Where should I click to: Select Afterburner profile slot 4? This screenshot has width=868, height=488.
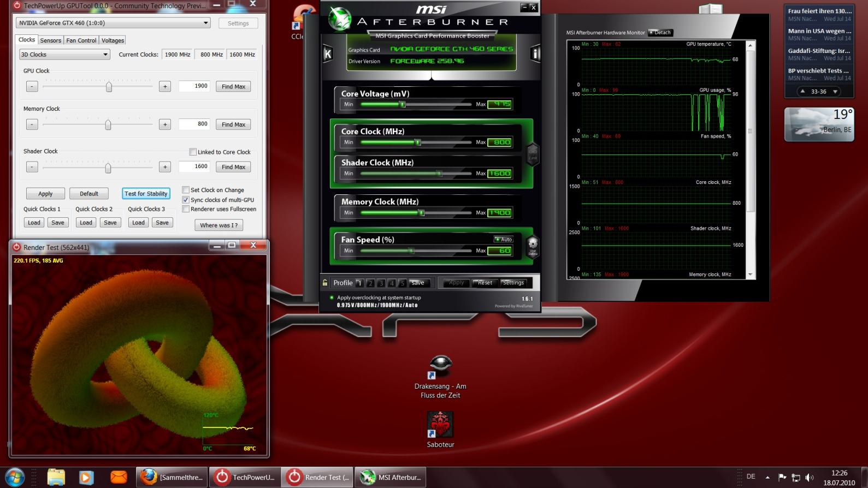[x=392, y=283]
